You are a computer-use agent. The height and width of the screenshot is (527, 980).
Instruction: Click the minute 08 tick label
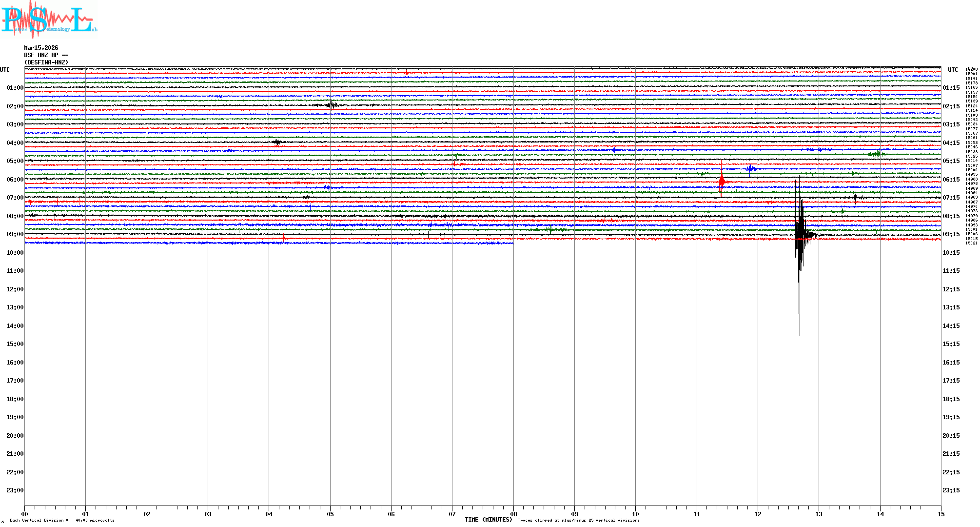pyautogui.click(x=513, y=514)
